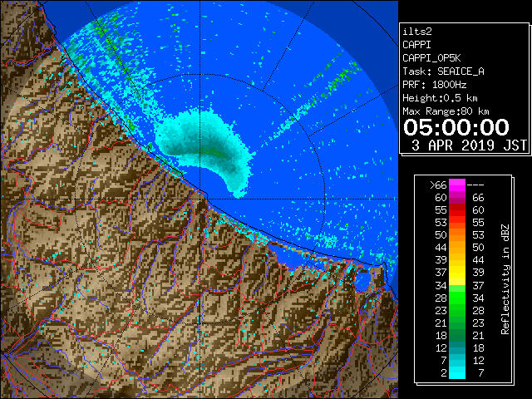Click the 'Task: SEAICE_A' line
Screen dimensions: 532x399
coord(443,71)
